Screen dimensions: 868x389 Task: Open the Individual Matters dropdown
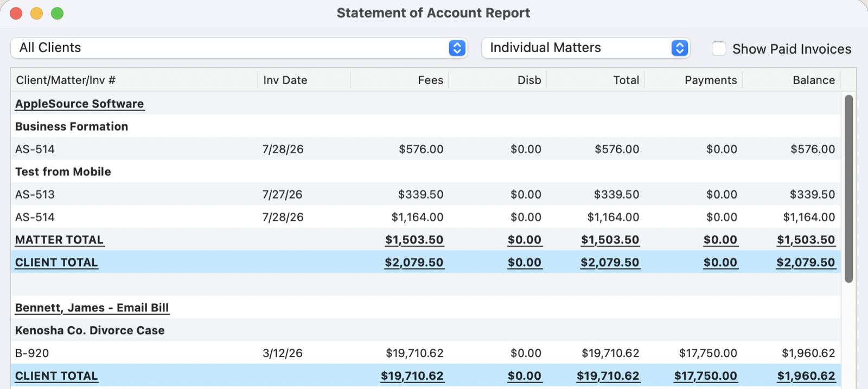click(x=585, y=48)
